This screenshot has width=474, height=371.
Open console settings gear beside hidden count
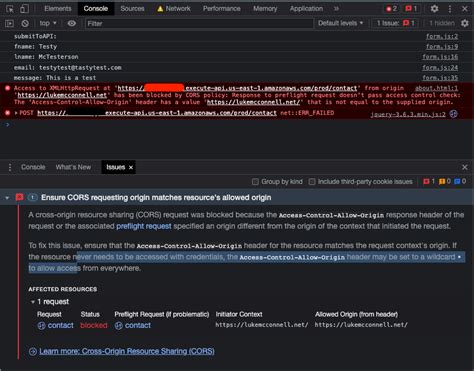pos(465,23)
